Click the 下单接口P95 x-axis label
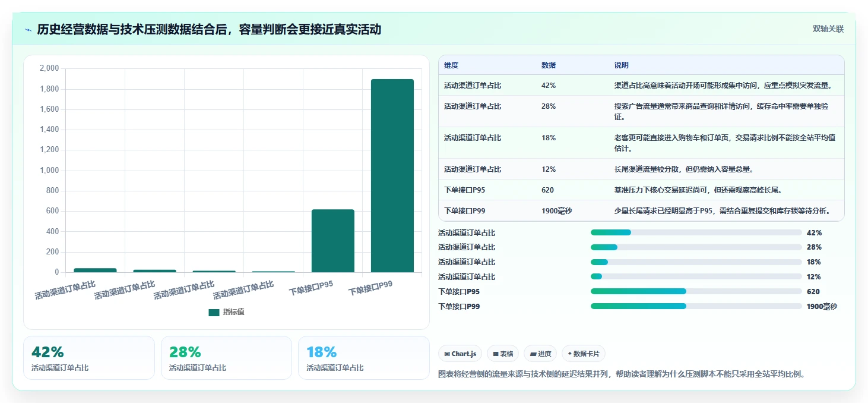 pos(311,288)
